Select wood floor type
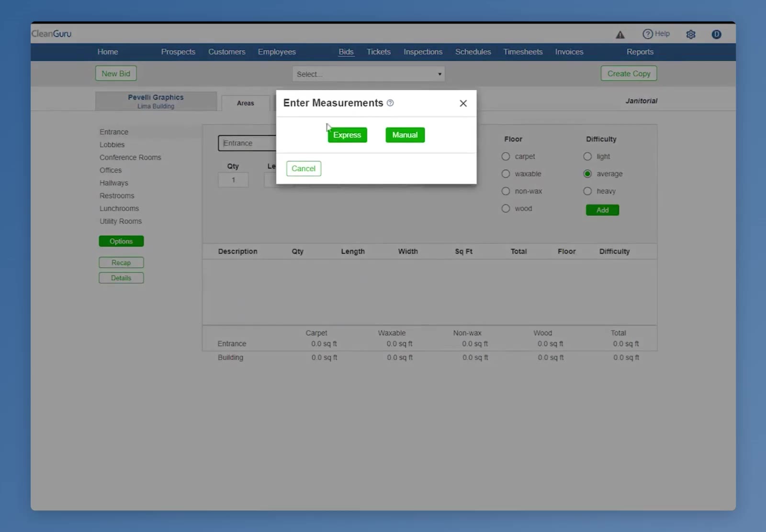The height and width of the screenshot is (532, 766). pos(506,209)
